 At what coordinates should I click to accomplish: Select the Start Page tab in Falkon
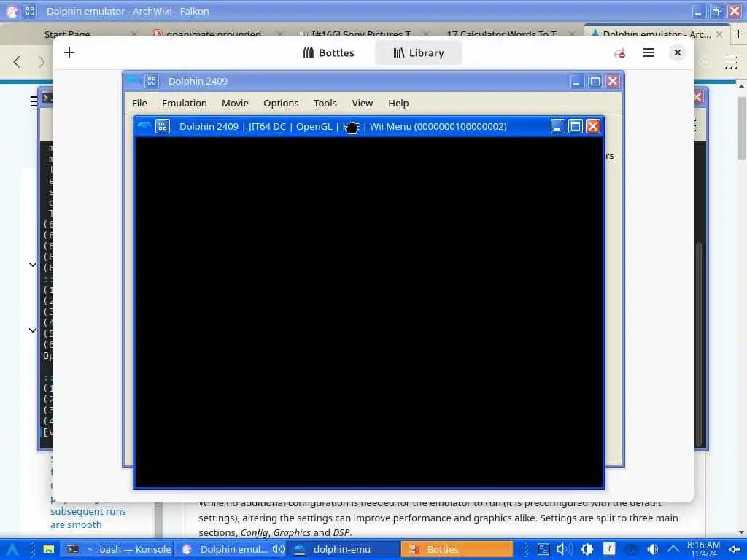[x=67, y=34]
